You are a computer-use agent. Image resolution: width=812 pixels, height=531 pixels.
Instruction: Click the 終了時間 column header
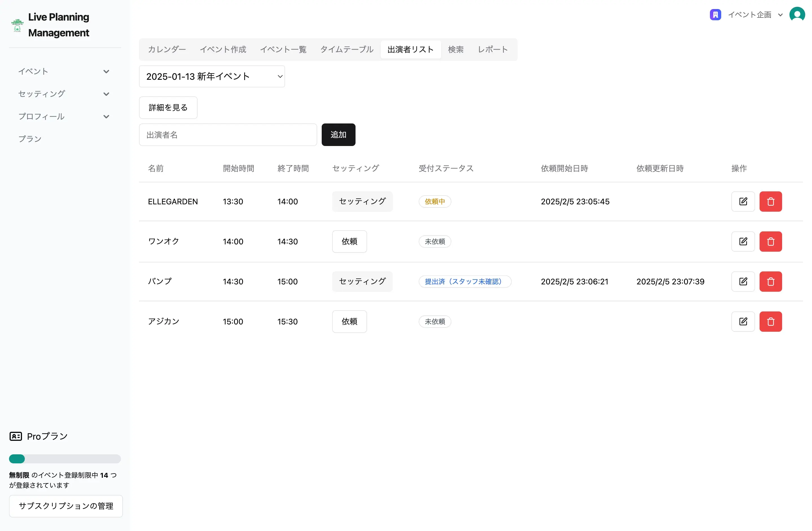(x=293, y=168)
